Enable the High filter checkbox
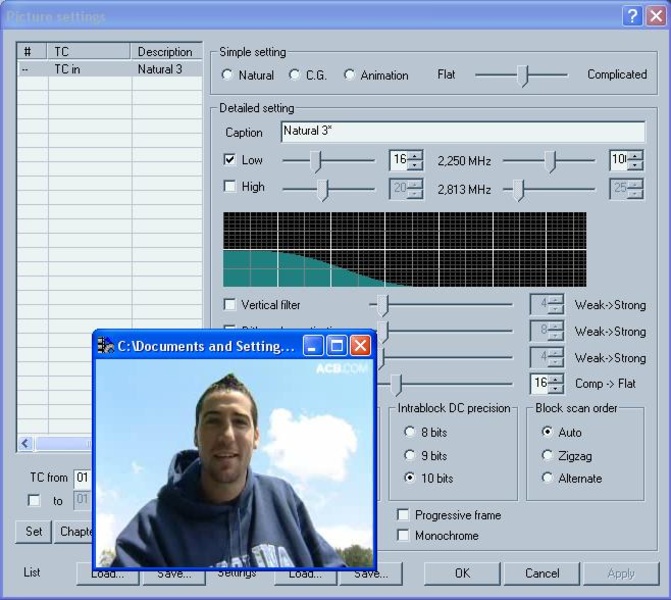Image resolution: width=671 pixels, height=600 pixels. click(x=230, y=186)
